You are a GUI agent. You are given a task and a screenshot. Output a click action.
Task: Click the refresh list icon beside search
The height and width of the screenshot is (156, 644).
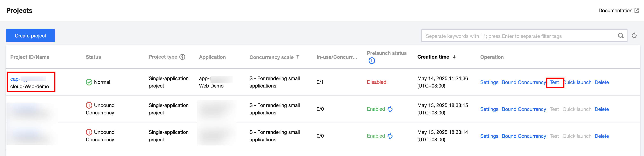pyautogui.click(x=634, y=36)
